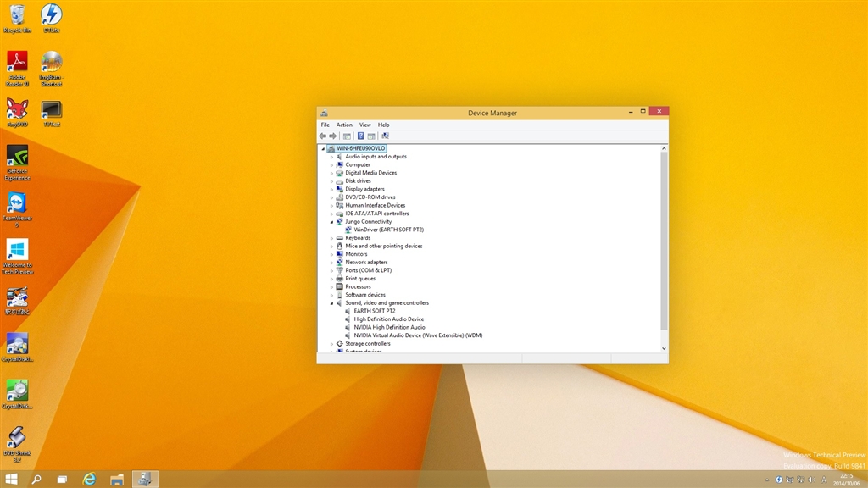Viewport: 868px width, 488px height.
Task: Click the taskbar Search magnifier icon
Action: pos(36,480)
